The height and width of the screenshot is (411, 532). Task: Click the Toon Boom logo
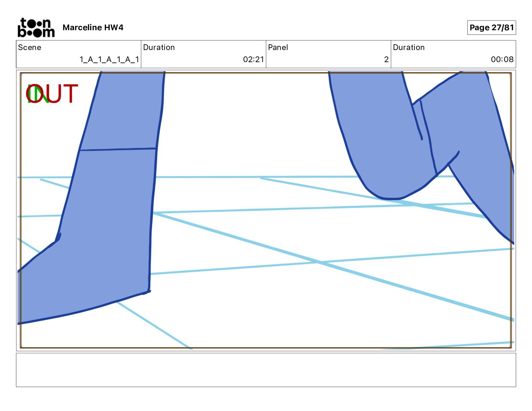[36, 28]
